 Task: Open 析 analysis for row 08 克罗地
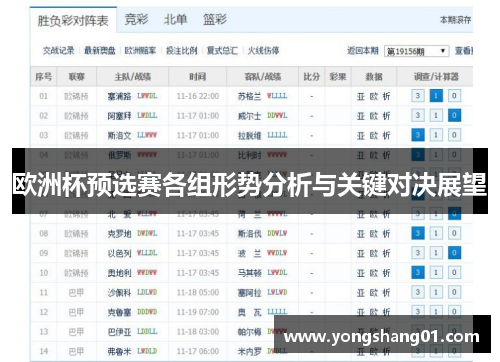coord(386,234)
